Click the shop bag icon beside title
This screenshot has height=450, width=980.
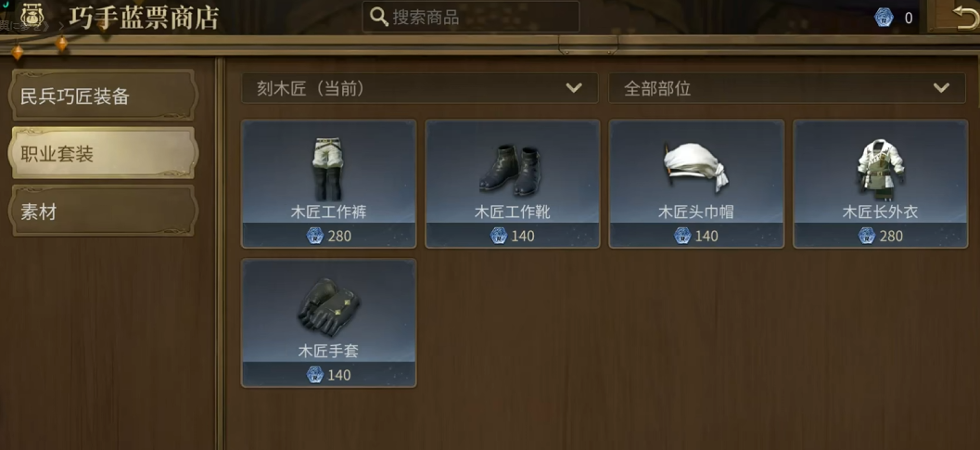click(x=32, y=15)
